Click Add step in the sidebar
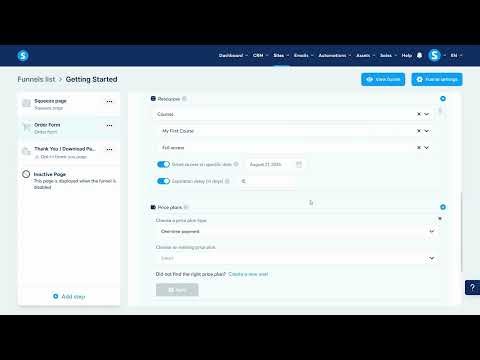 [69, 296]
